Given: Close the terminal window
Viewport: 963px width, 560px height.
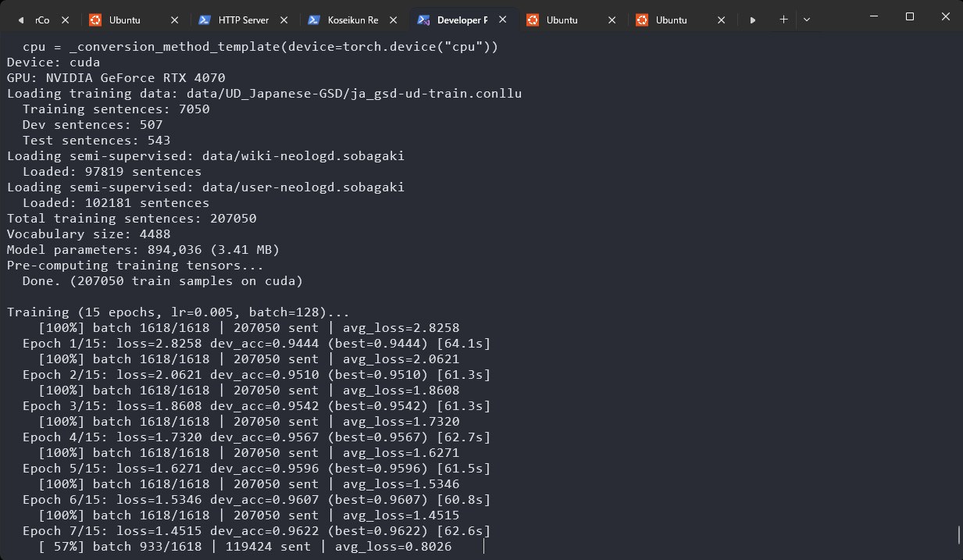Looking at the screenshot, I should pos(945,16).
